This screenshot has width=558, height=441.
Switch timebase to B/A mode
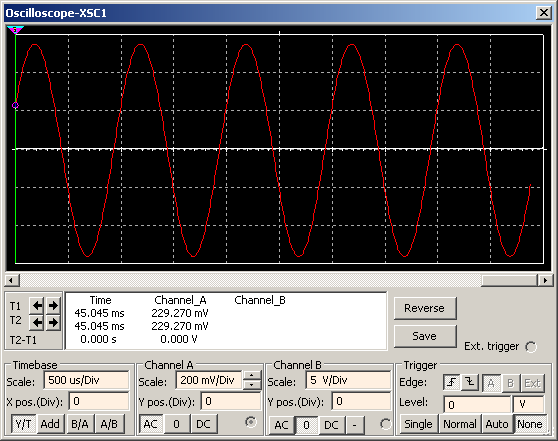pyautogui.click(x=80, y=424)
